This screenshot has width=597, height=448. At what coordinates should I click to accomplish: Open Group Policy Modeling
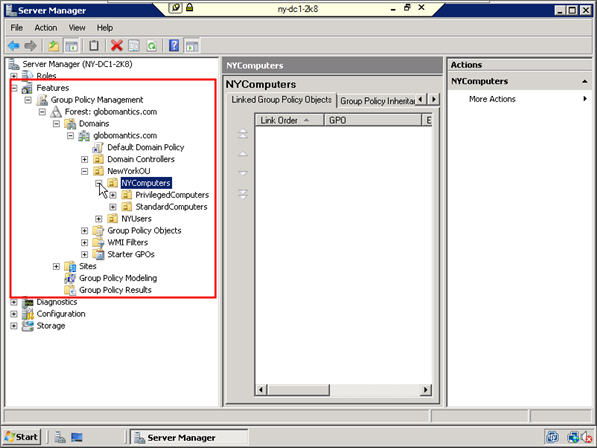tap(118, 278)
